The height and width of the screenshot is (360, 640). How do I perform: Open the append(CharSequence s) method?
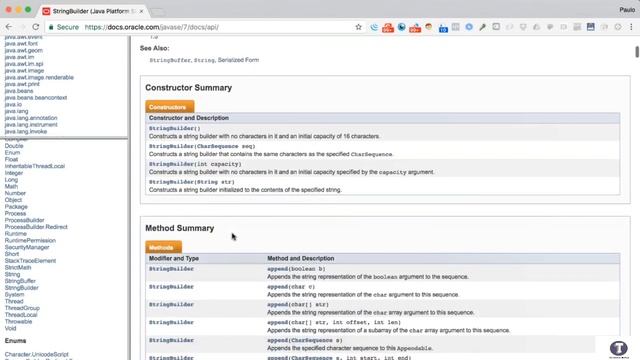tap(305, 340)
